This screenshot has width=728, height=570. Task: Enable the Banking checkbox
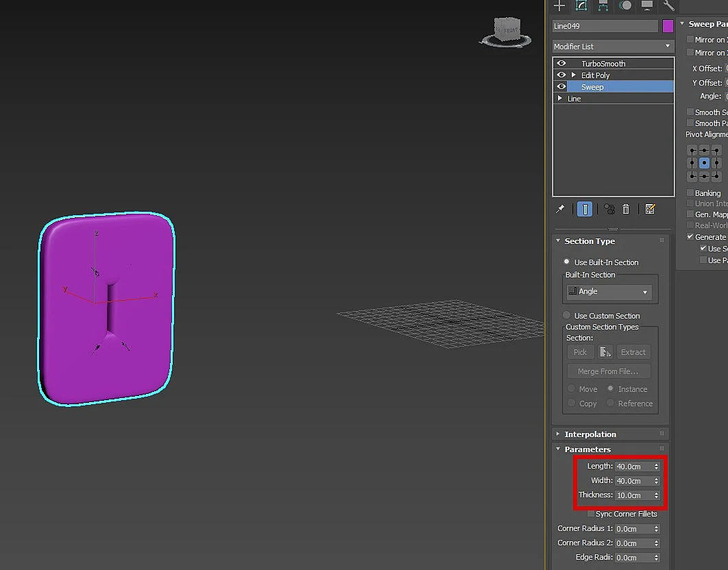click(690, 193)
